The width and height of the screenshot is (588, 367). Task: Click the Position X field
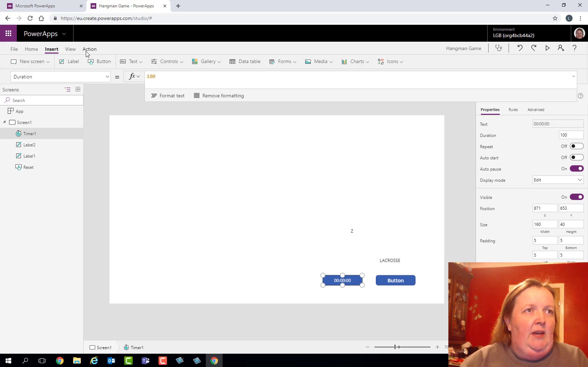coord(545,208)
